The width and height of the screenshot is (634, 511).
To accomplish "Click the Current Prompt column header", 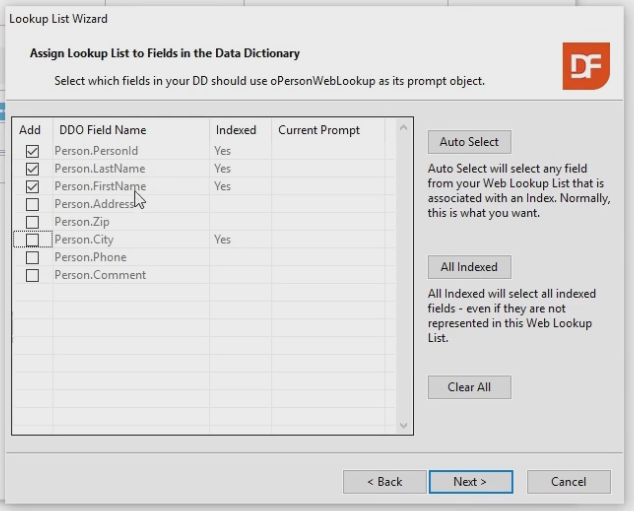I will (x=319, y=130).
